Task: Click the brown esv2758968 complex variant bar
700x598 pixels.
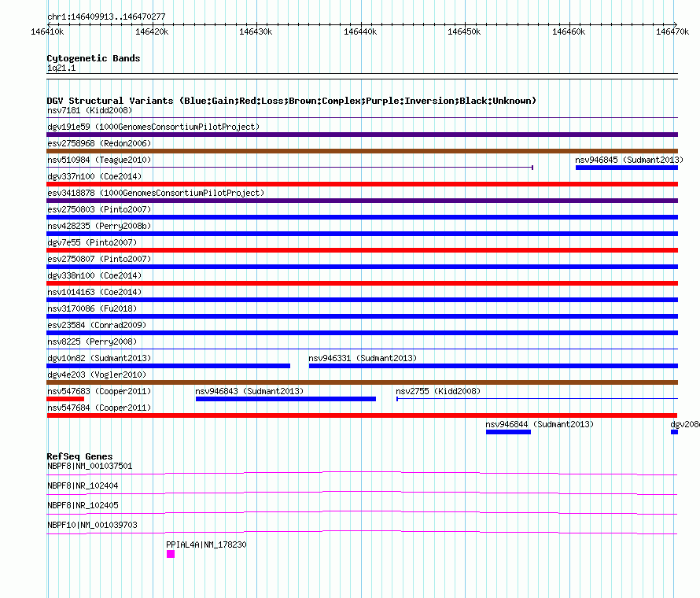Action: (x=362, y=151)
